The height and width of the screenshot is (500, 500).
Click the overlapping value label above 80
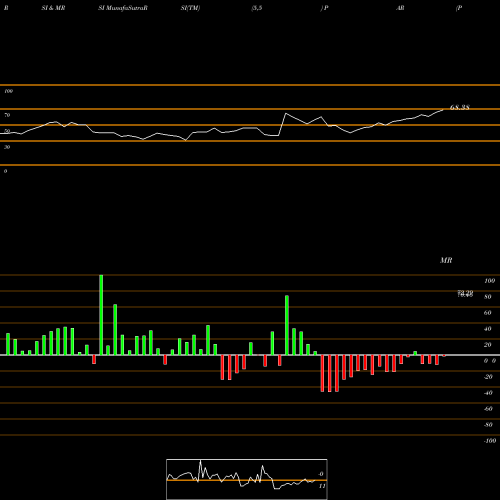click(465, 293)
